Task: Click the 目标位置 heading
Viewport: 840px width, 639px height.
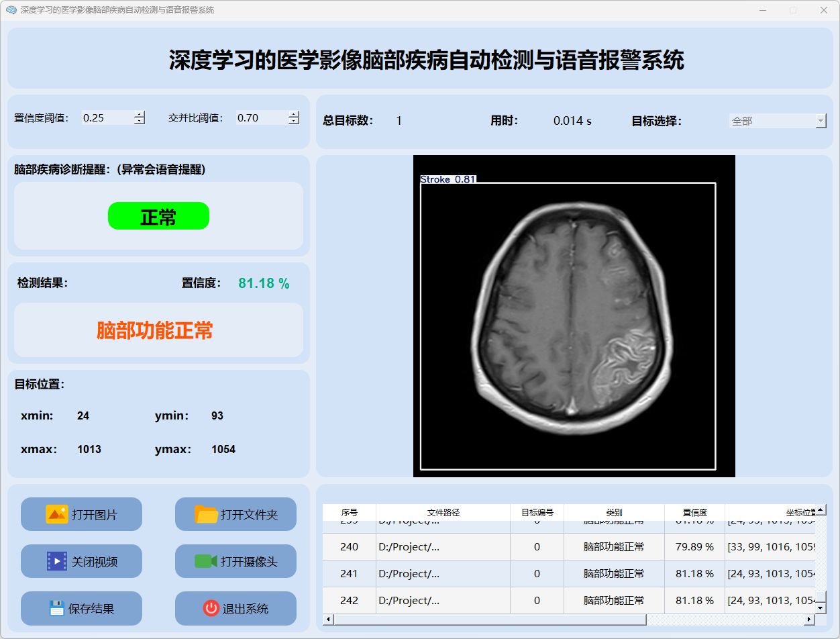Action: coord(40,385)
